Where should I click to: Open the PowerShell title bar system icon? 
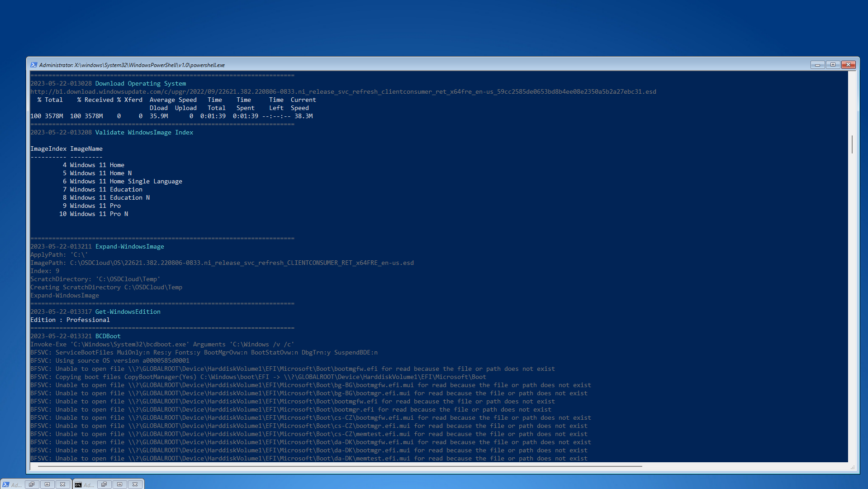[33, 65]
